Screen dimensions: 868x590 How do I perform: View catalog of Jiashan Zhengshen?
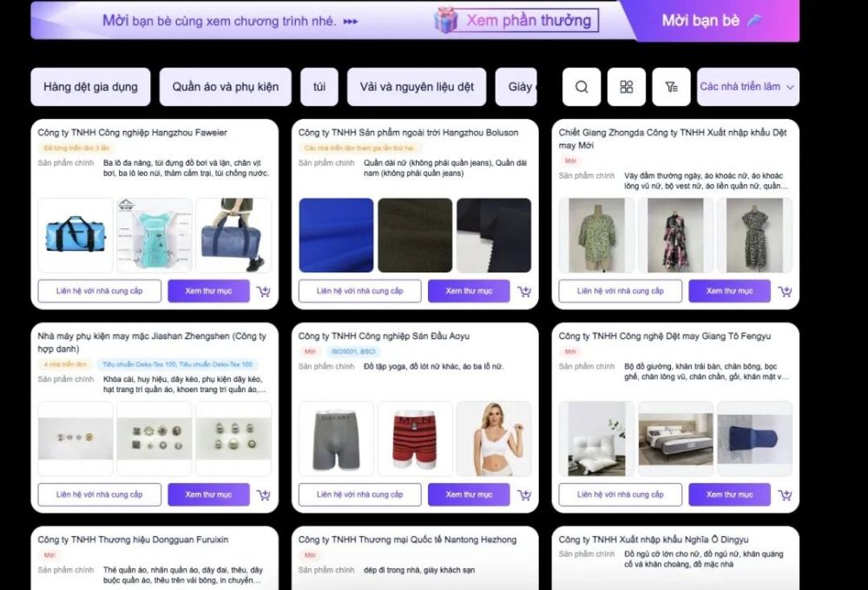click(x=208, y=495)
